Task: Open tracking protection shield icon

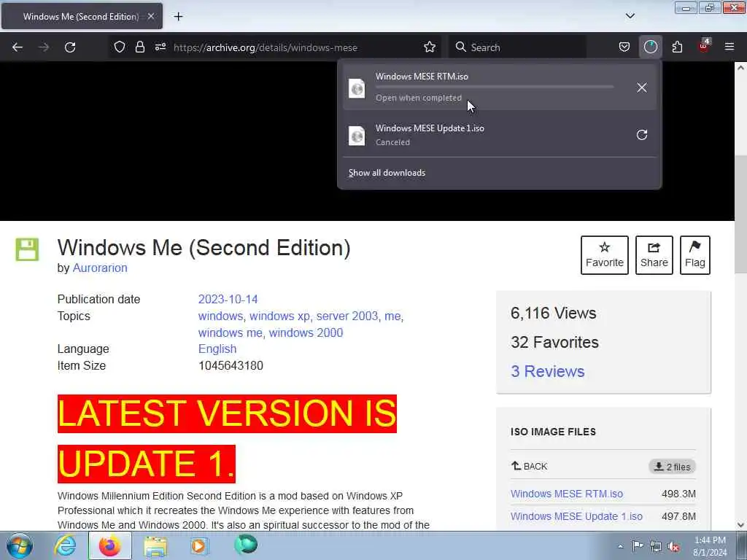Action: (x=120, y=47)
